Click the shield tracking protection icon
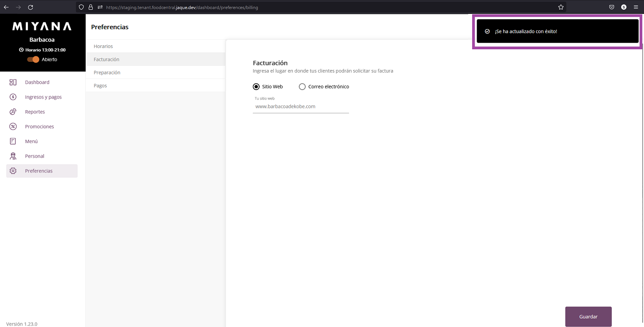The height and width of the screenshot is (327, 644). [81, 7]
